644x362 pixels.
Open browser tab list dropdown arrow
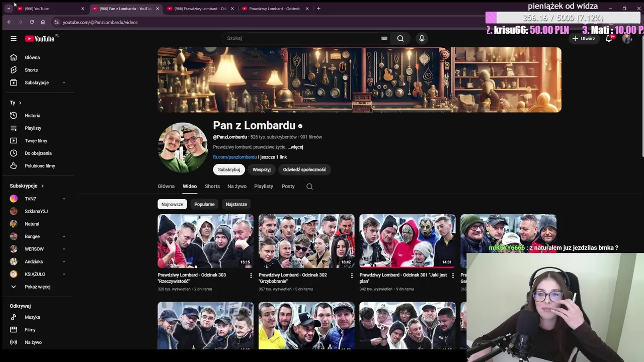pos(9,9)
